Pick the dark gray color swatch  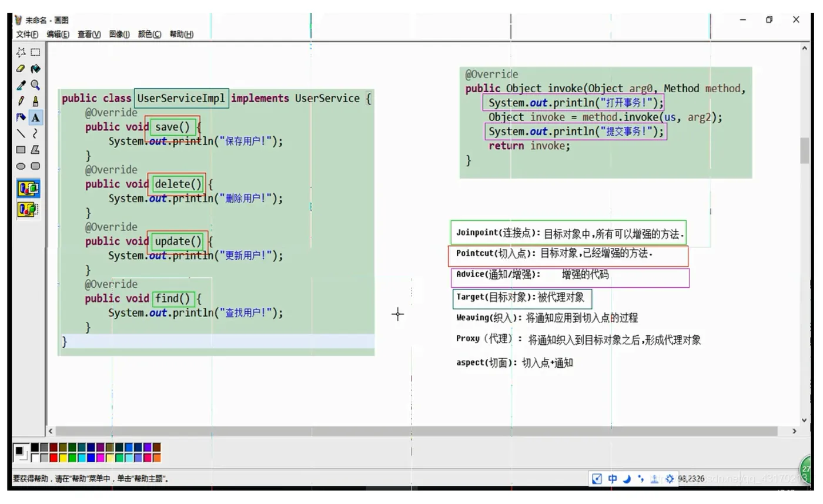click(44, 448)
